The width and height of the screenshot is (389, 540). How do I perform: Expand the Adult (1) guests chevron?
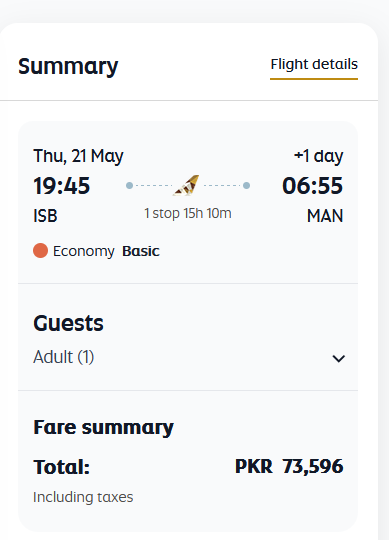click(339, 359)
